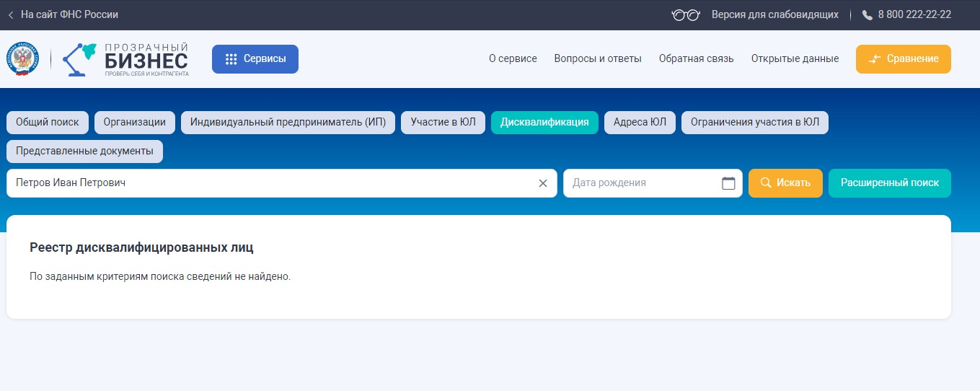Select the Организации tab
The width and height of the screenshot is (980, 391).
(134, 123)
